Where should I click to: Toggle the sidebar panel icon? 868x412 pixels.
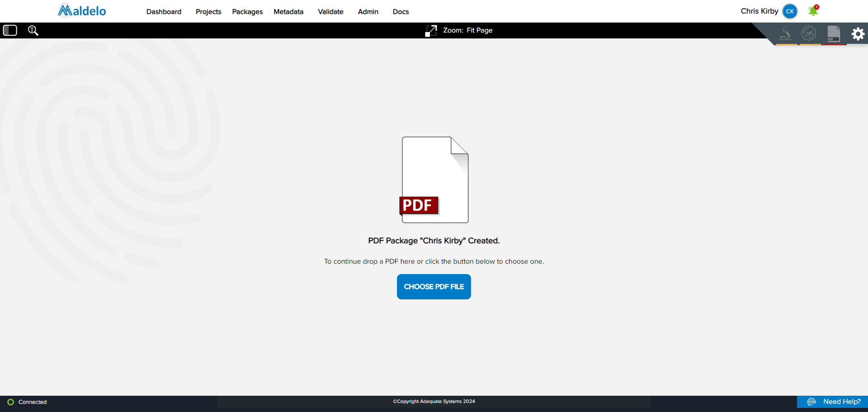(10, 30)
